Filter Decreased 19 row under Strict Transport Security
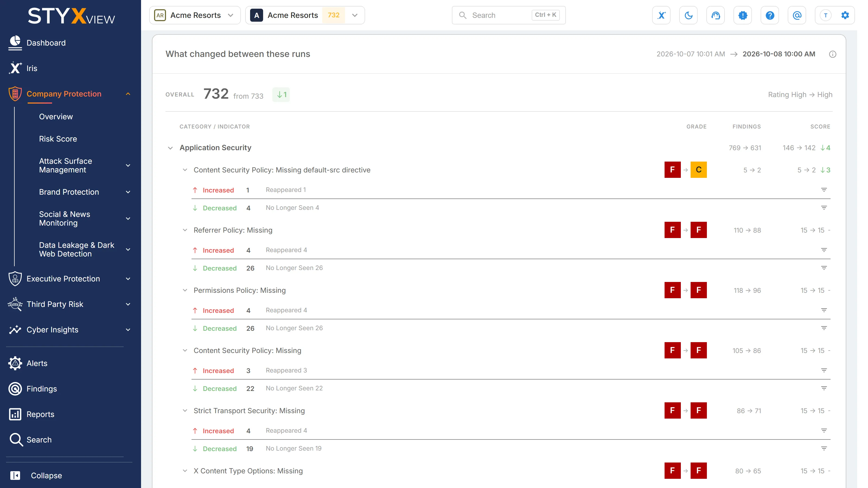 824,449
